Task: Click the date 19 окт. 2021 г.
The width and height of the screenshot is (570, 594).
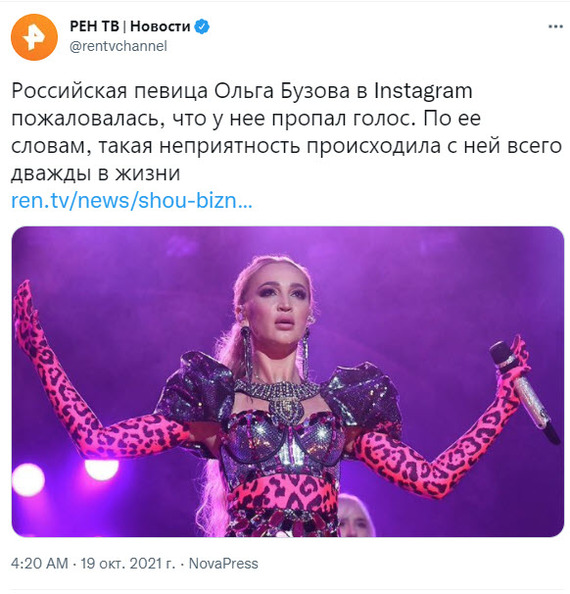Action: (x=128, y=563)
